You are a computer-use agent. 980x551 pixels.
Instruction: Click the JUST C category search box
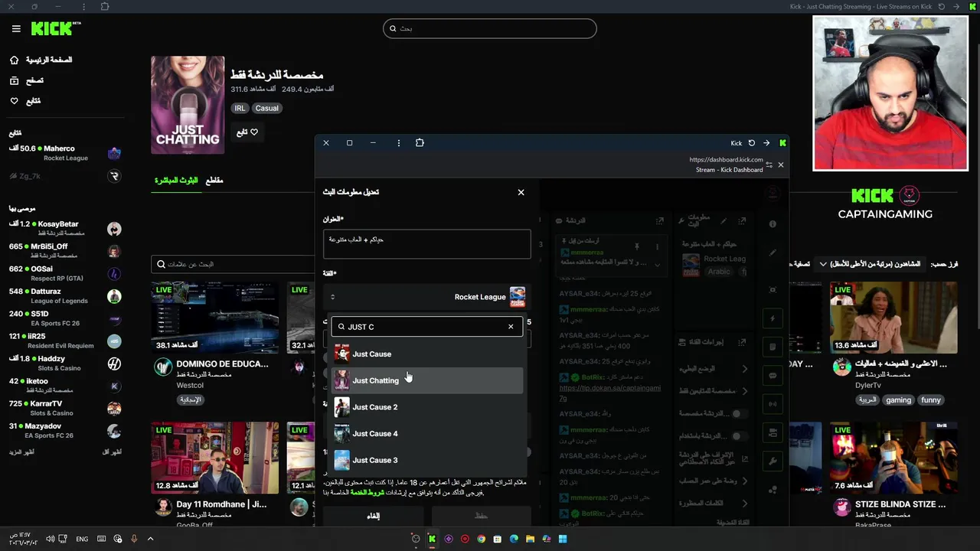pos(426,327)
